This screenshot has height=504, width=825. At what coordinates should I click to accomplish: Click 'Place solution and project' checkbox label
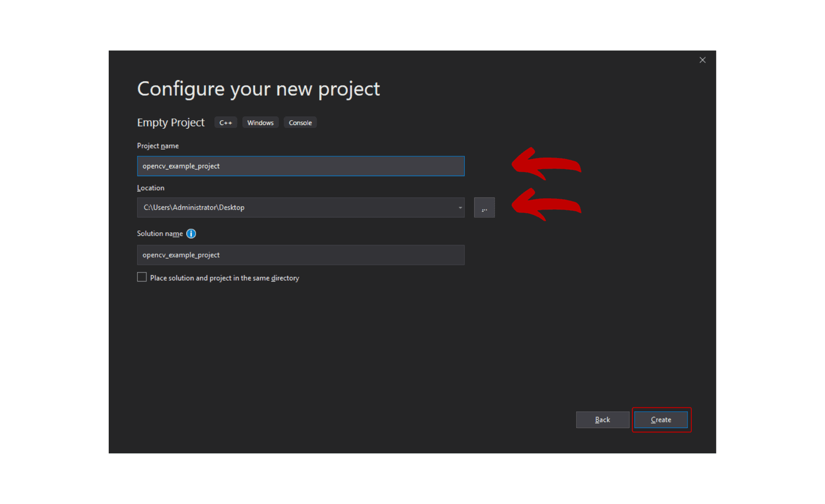coord(225,278)
